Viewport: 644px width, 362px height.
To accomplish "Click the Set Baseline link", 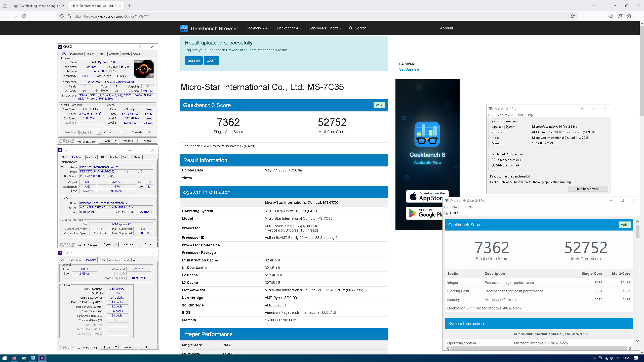I will pyautogui.click(x=409, y=69).
